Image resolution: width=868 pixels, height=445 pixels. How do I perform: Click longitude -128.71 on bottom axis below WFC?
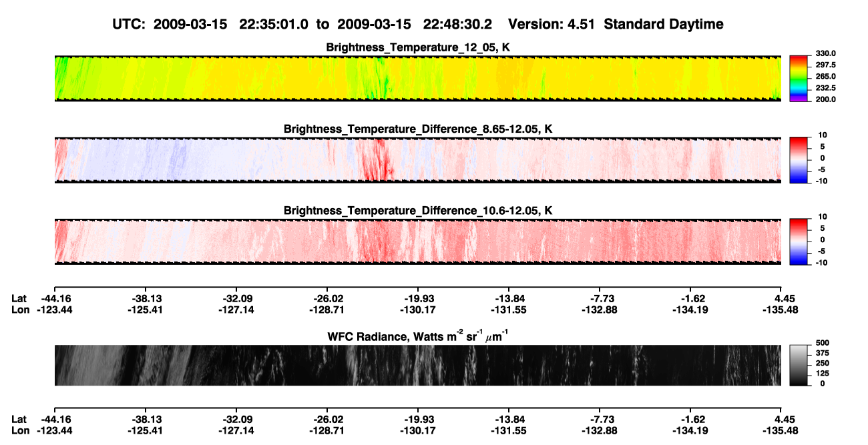[327, 430]
